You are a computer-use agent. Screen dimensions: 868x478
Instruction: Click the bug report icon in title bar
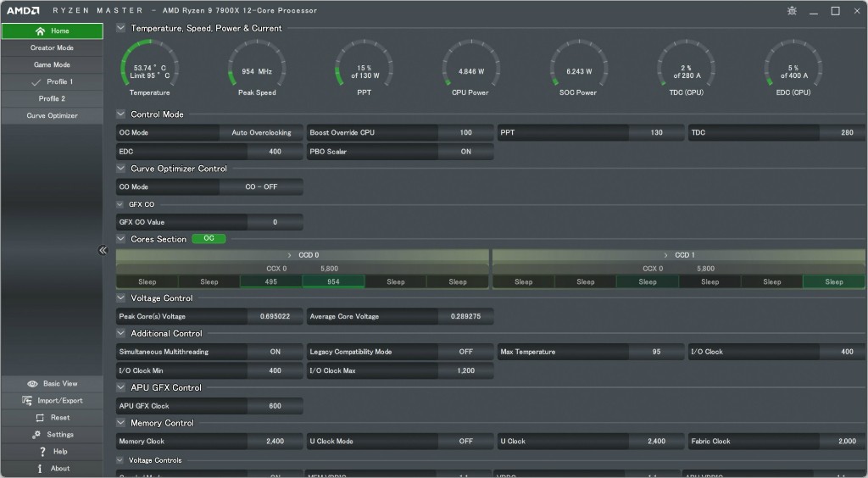(x=792, y=11)
